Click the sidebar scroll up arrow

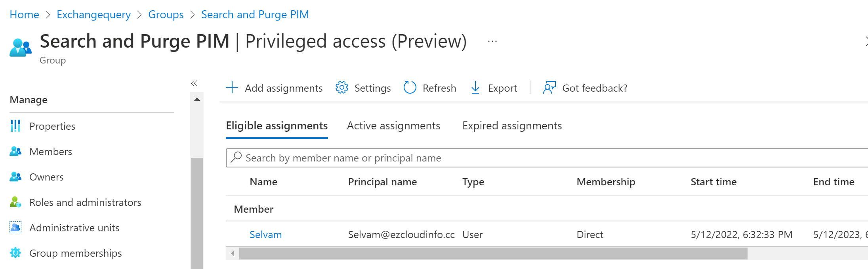click(197, 99)
